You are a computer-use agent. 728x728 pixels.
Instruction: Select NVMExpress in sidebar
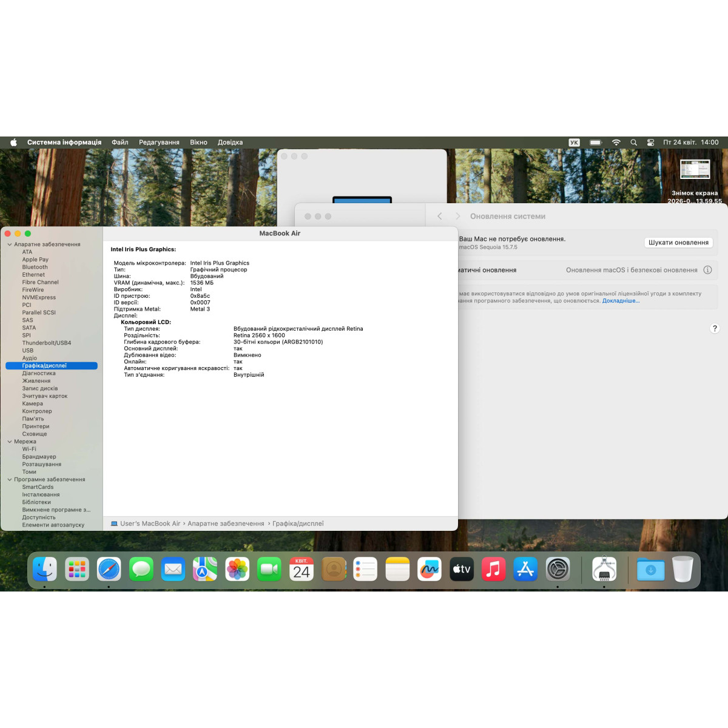click(x=39, y=297)
